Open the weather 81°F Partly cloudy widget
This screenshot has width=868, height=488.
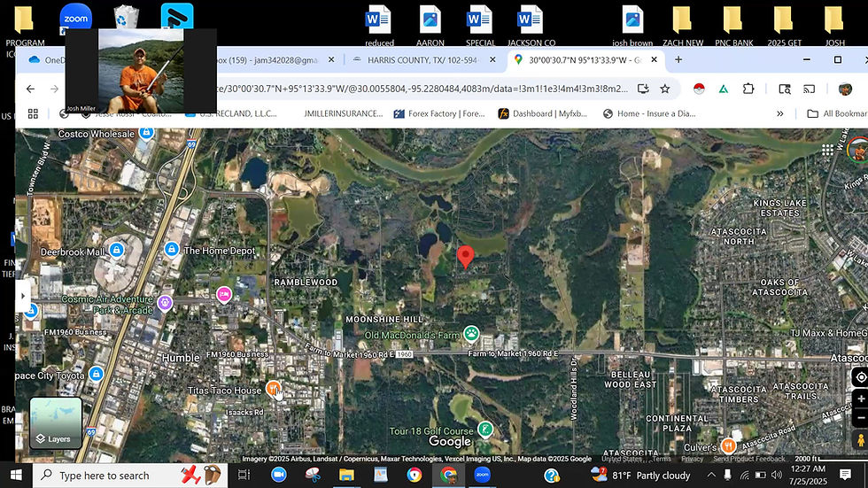640,475
